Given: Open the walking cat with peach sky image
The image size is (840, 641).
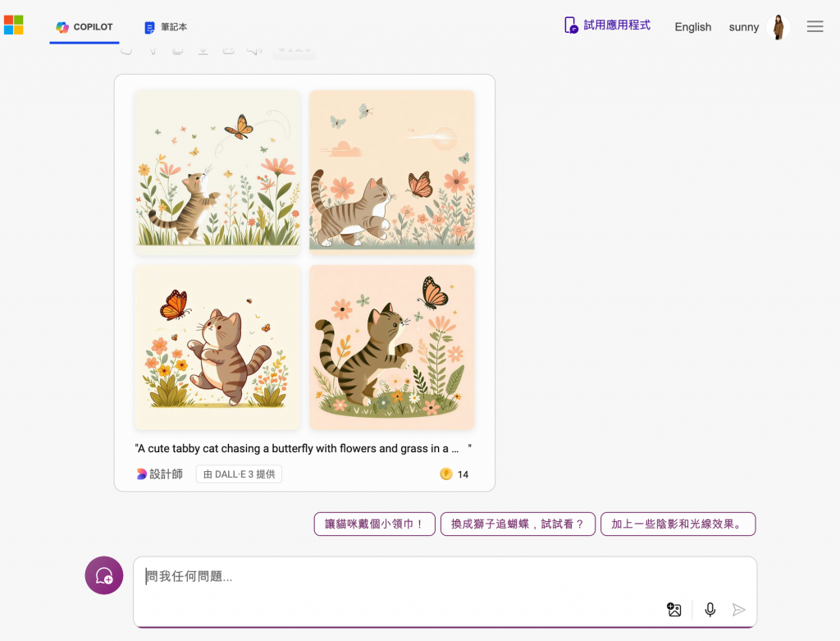Looking at the screenshot, I should 391,171.
